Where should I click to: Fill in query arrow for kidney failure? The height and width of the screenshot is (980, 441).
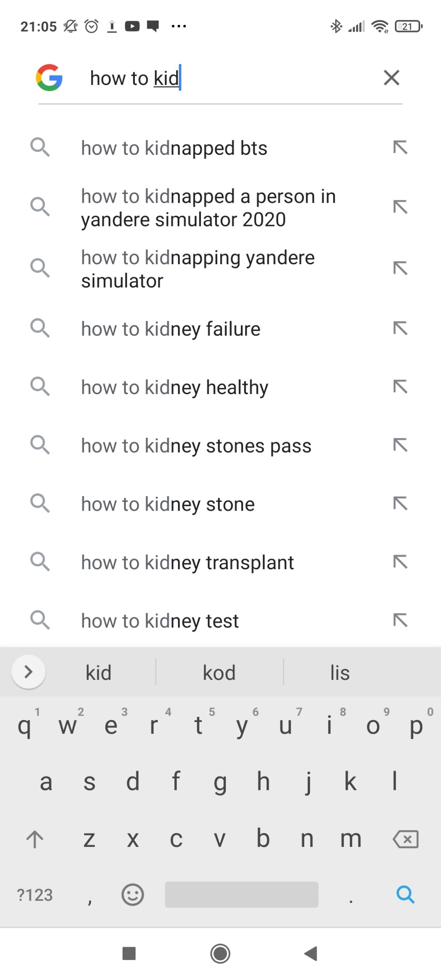tap(400, 329)
